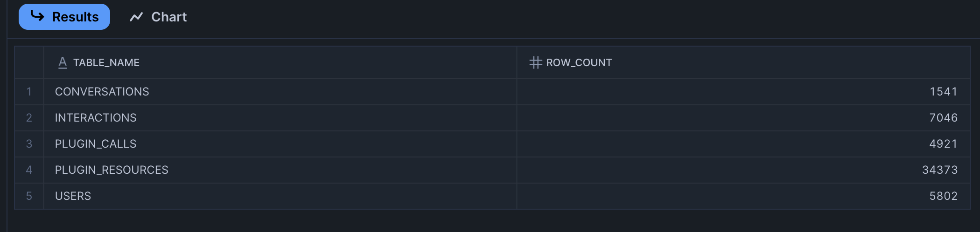Select the USERS table name cell
980x232 pixels.
(x=280, y=196)
